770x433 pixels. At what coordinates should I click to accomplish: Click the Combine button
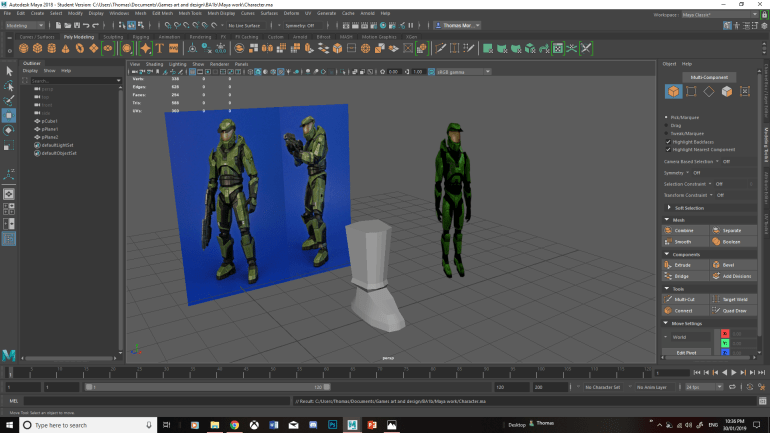pos(686,230)
